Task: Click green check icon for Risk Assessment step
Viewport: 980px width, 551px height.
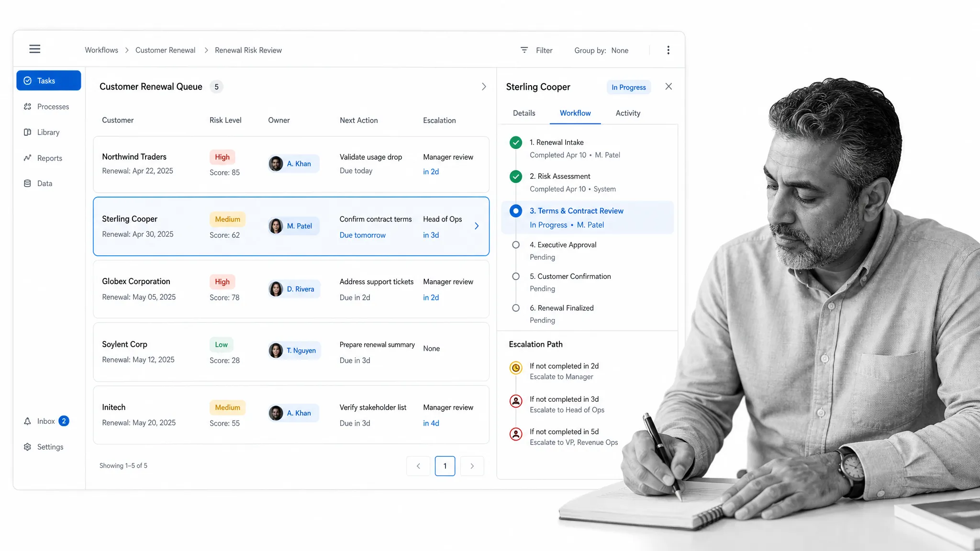Action: (516, 176)
